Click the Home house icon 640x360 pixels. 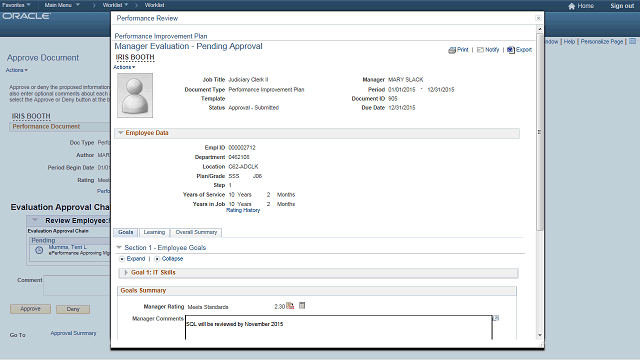tap(571, 6)
